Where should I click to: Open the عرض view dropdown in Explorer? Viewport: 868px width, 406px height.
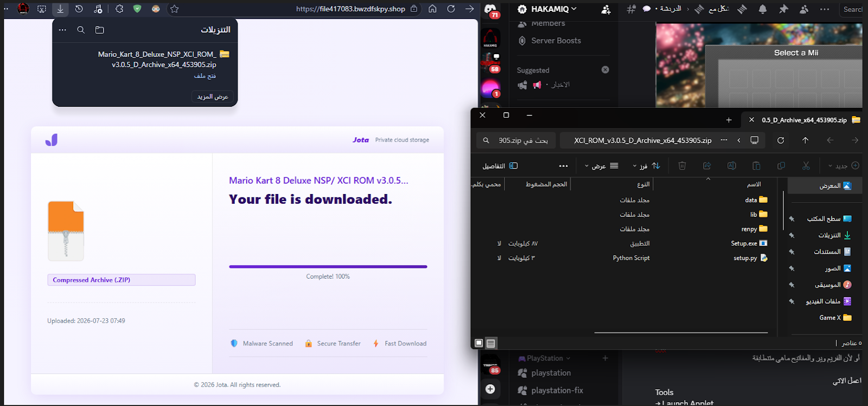point(601,166)
